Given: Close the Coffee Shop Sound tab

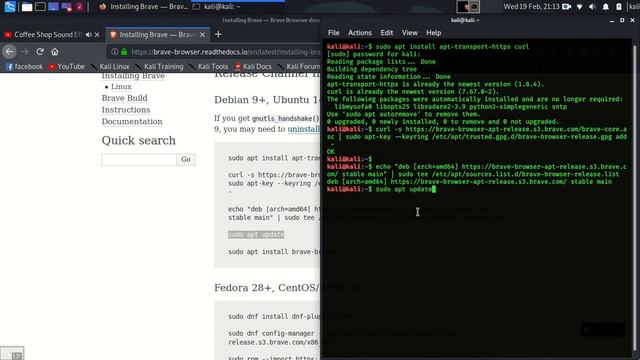Looking at the screenshot, I should [97, 35].
